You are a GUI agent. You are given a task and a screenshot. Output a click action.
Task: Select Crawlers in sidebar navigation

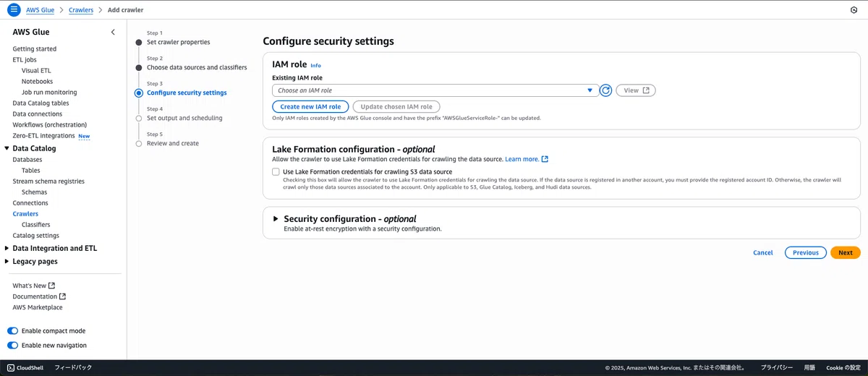25,214
